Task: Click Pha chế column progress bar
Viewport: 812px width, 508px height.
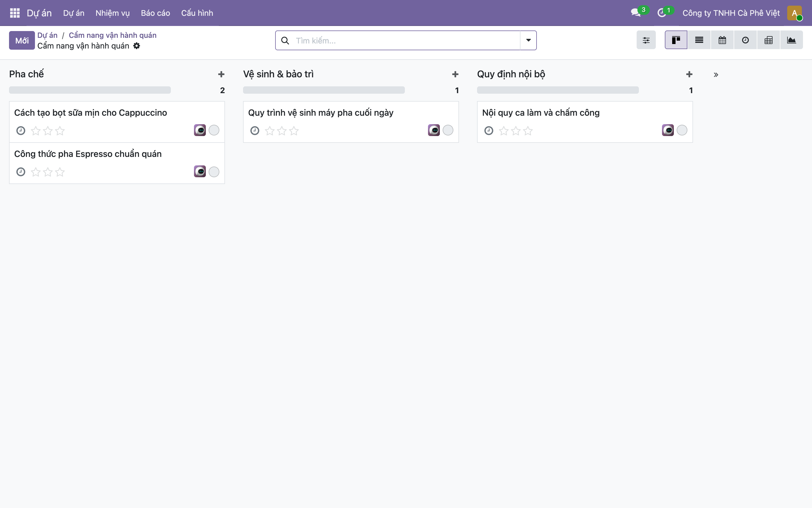Action: [x=90, y=90]
